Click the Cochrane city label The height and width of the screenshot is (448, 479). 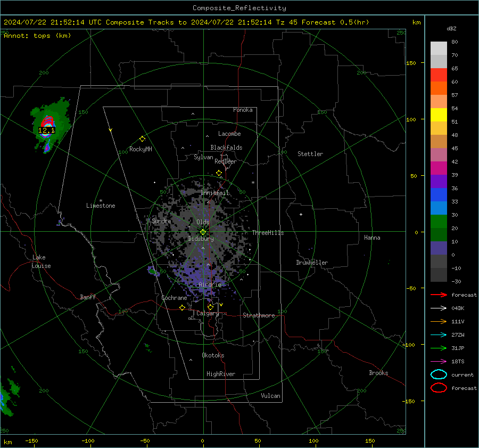174,298
